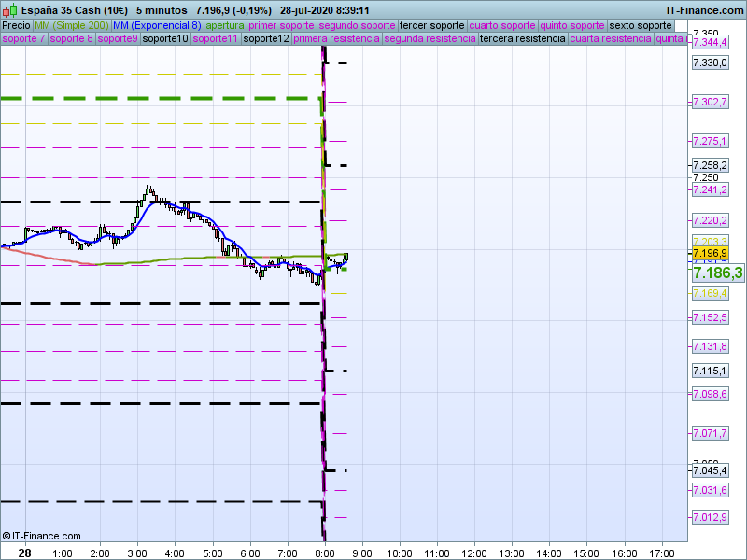
Task: Click the 12:00 mark on time axis
Action: [x=474, y=553]
